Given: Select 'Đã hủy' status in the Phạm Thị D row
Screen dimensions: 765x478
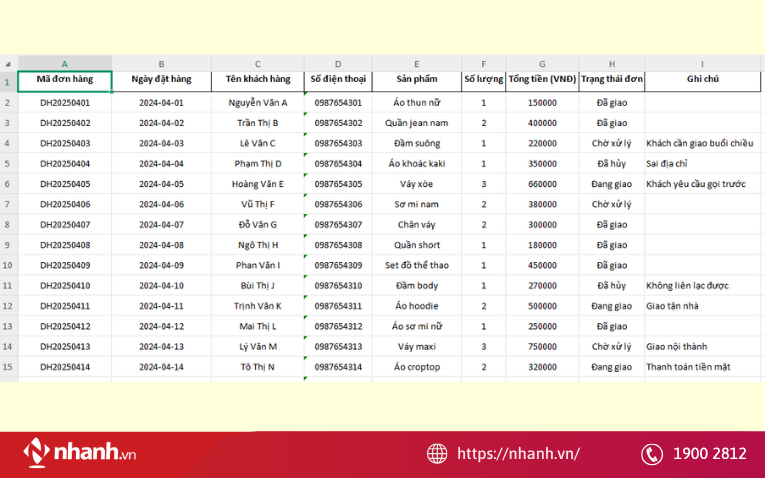Looking at the screenshot, I should point(612,163).
